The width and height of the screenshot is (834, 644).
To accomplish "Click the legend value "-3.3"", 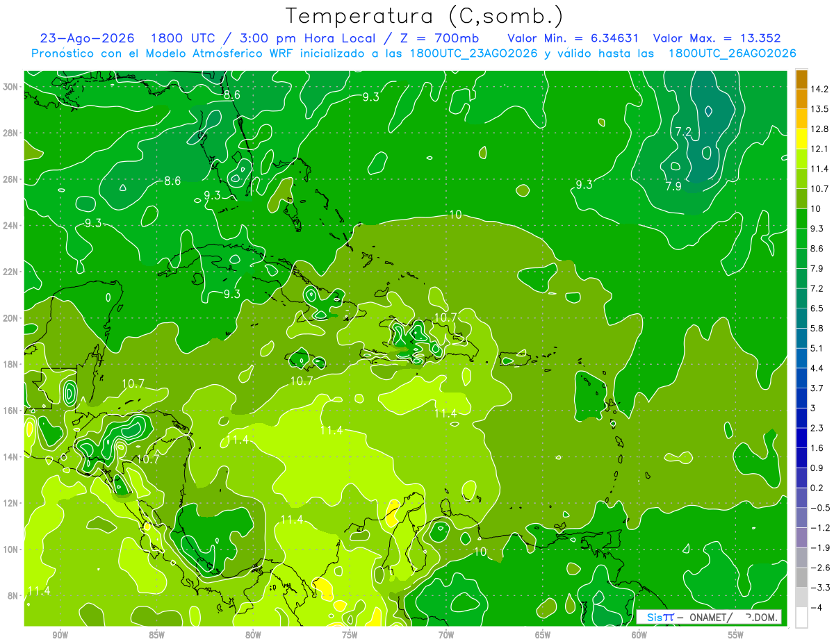I will 819,587.
